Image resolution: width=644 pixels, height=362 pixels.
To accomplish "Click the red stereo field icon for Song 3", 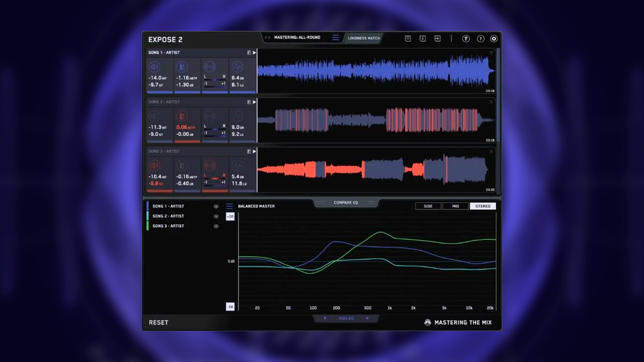I will tap(210, 165).
